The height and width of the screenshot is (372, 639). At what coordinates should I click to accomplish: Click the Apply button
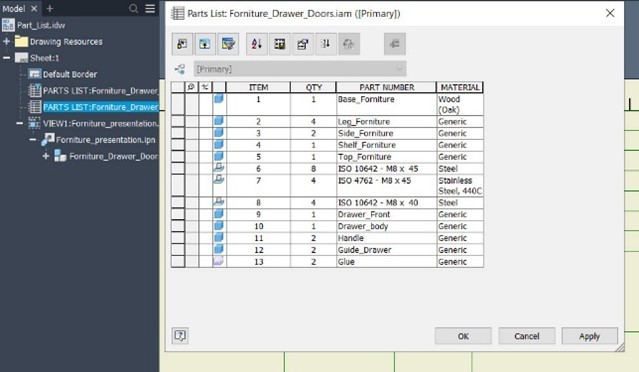589,336
